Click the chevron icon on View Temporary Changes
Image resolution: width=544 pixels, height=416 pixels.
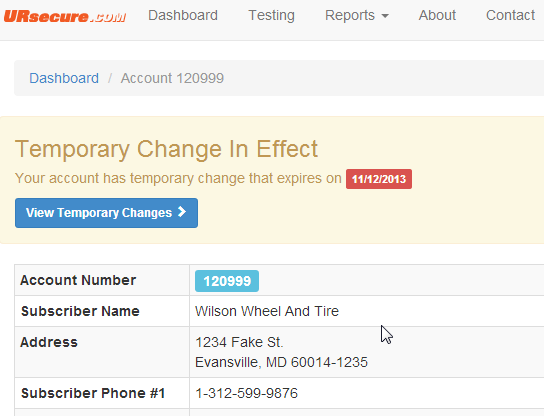pos(182,212)
